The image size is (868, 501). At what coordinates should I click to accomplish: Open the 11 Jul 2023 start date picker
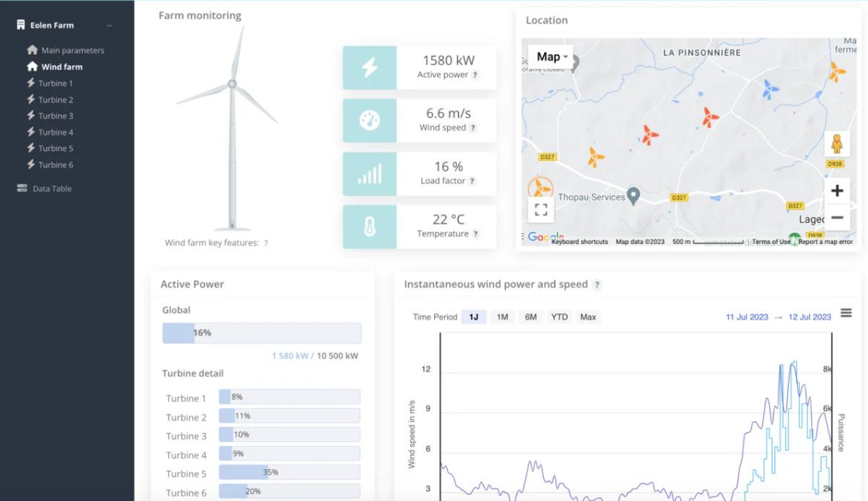[747, 317]
